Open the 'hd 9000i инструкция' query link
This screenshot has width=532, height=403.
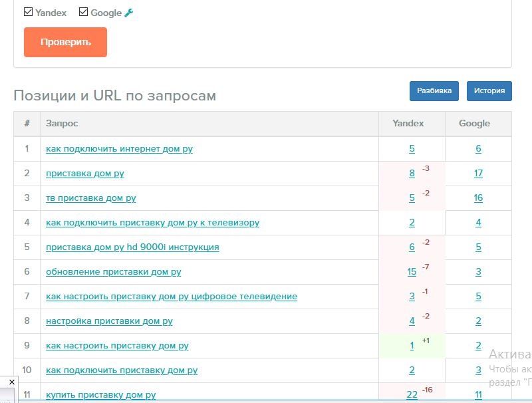point(132,247)
